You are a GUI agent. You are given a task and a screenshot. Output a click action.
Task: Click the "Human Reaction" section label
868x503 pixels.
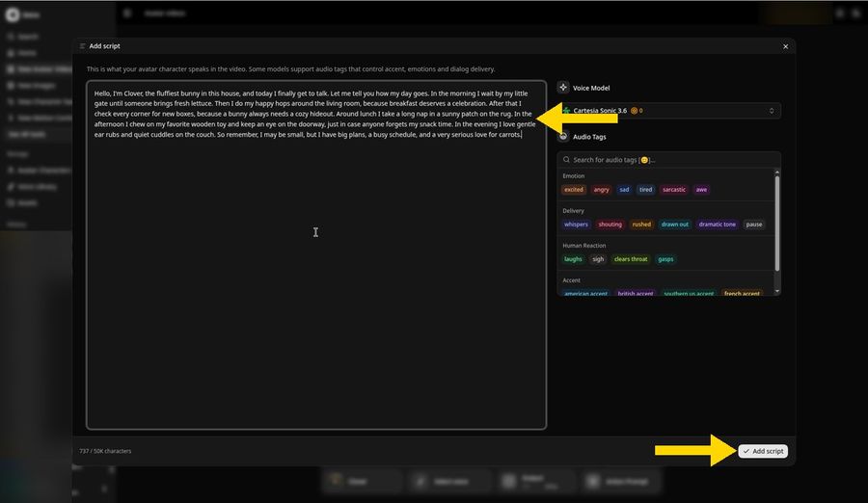click(x=584, y=246)
